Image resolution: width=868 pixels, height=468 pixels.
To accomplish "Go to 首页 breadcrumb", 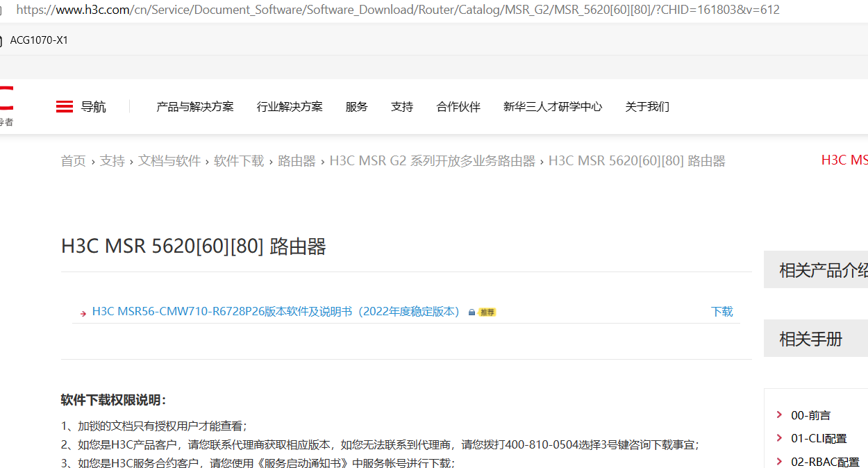I will [x=74, y=161].
